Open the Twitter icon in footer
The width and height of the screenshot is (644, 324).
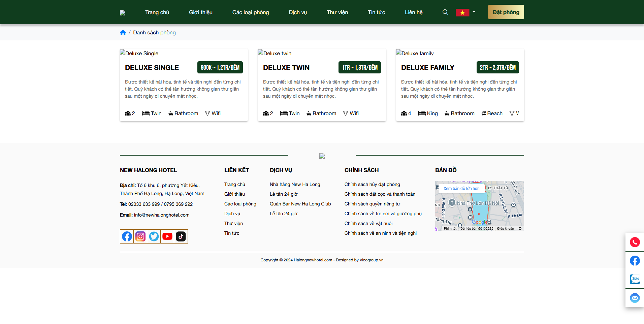154,236
